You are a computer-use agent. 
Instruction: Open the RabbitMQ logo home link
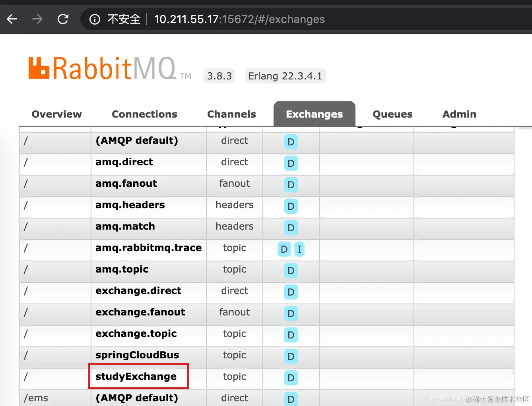pyautogui.click(x=110, y=68)
